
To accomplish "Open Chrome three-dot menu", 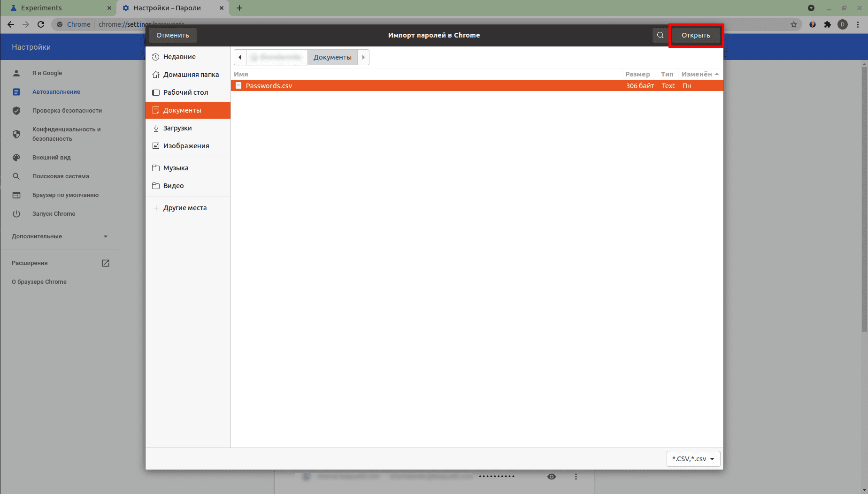I will coord(858,24).
